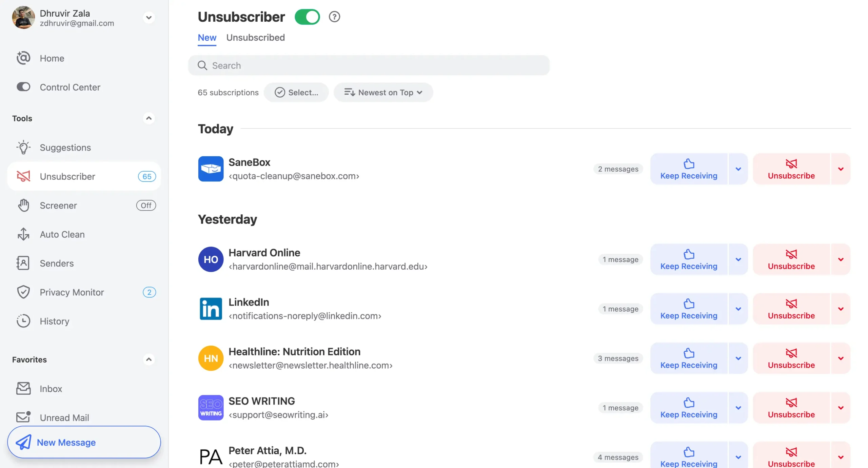Open Keep Receiving options for LinkedIn

click(738, 309)
